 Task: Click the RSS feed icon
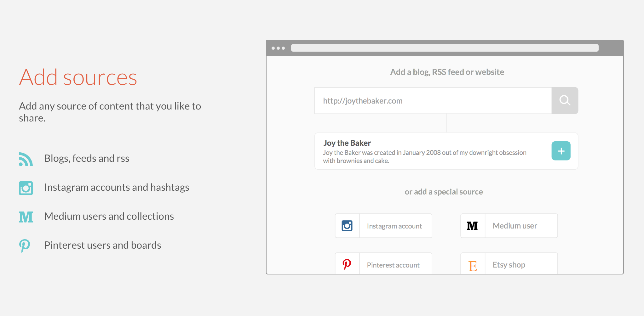[x=26, y=159]
